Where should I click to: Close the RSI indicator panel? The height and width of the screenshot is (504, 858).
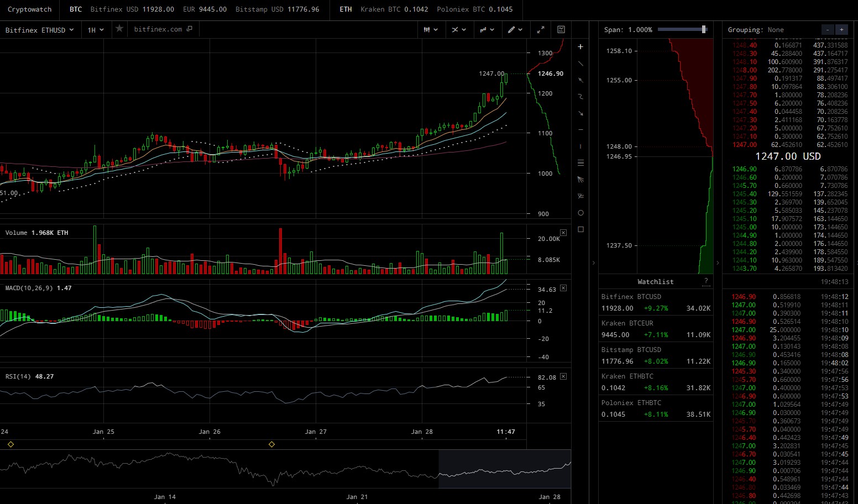tap(563, 376)
